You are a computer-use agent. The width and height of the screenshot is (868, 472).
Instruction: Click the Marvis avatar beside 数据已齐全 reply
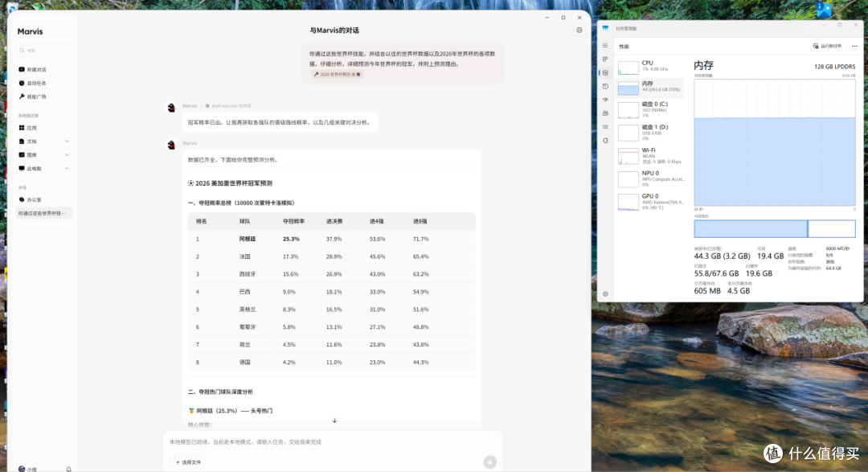pyautogui.click(x=171, y=145)
